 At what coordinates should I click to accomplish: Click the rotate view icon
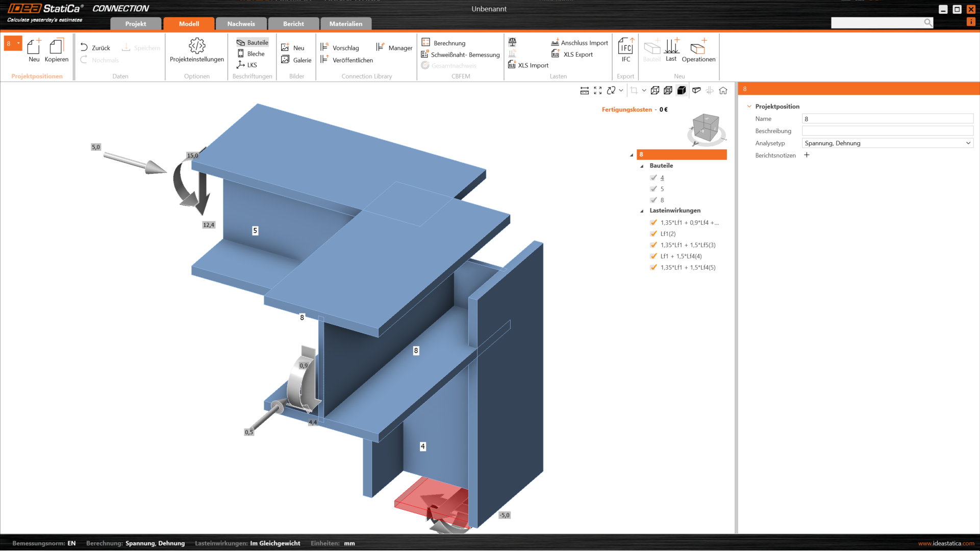pos(611,90)
